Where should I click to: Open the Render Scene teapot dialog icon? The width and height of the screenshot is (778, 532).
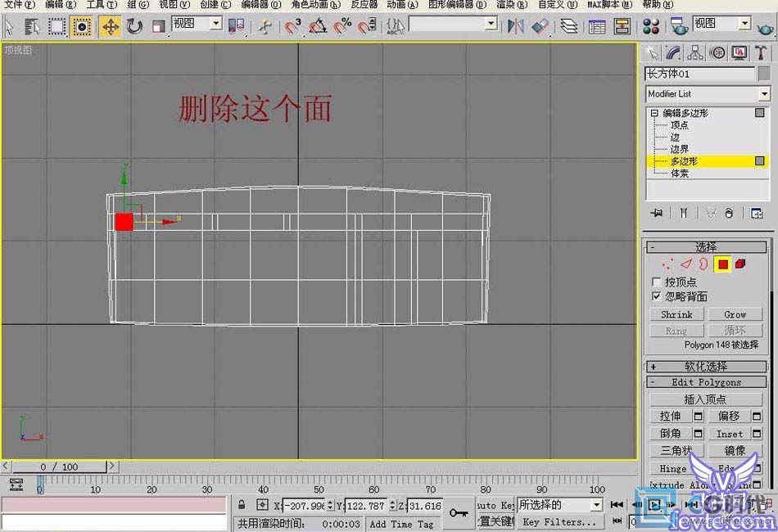click(678, 26)
